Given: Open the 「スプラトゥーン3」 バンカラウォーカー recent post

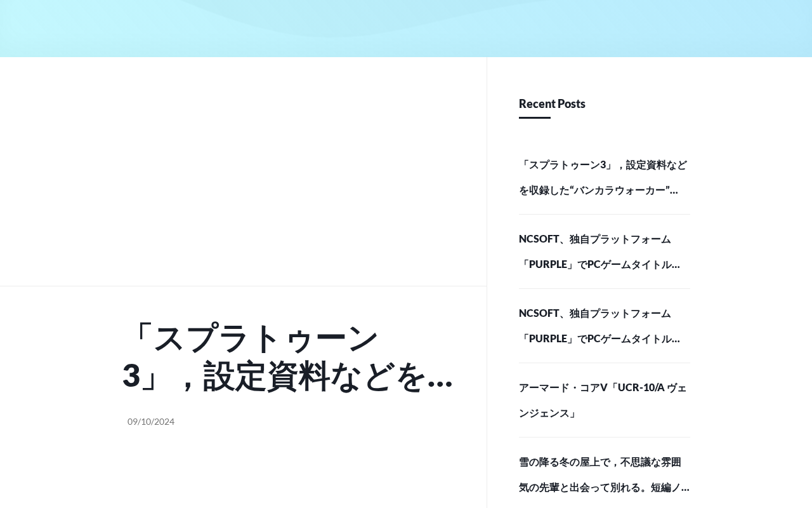Looking at the screenshot, I should [604, 177].
